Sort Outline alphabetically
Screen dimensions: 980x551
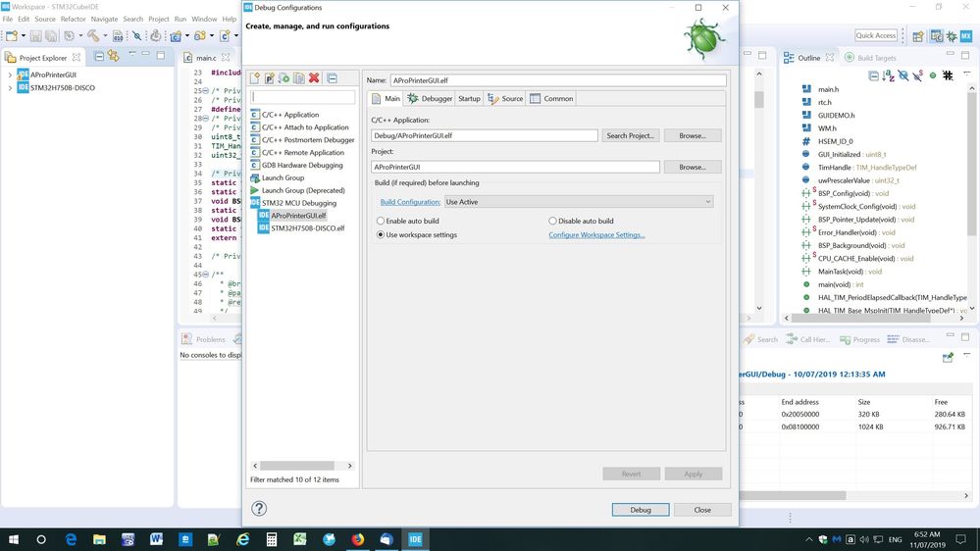click(888, 76)
